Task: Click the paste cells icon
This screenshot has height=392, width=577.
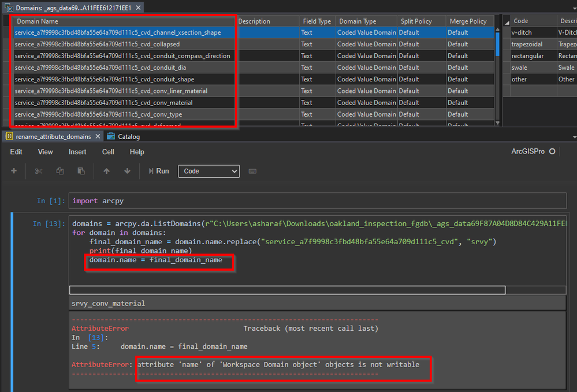Action: (81, 171)
